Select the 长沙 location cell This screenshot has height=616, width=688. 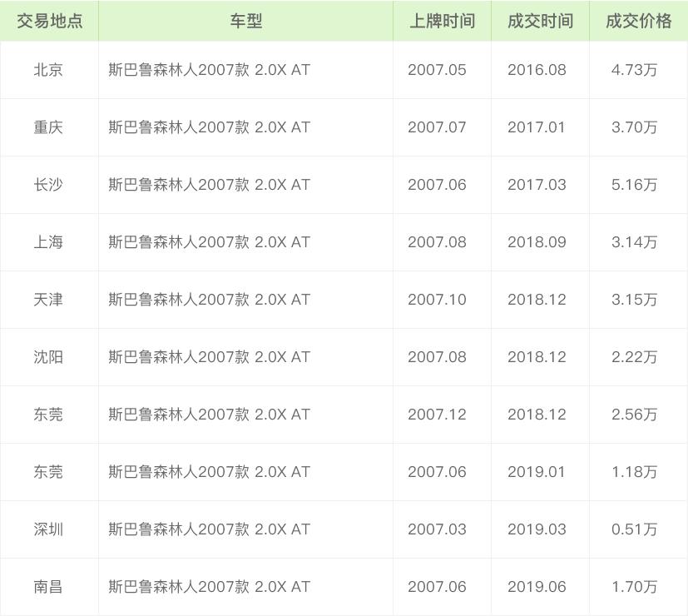(48, 185)
